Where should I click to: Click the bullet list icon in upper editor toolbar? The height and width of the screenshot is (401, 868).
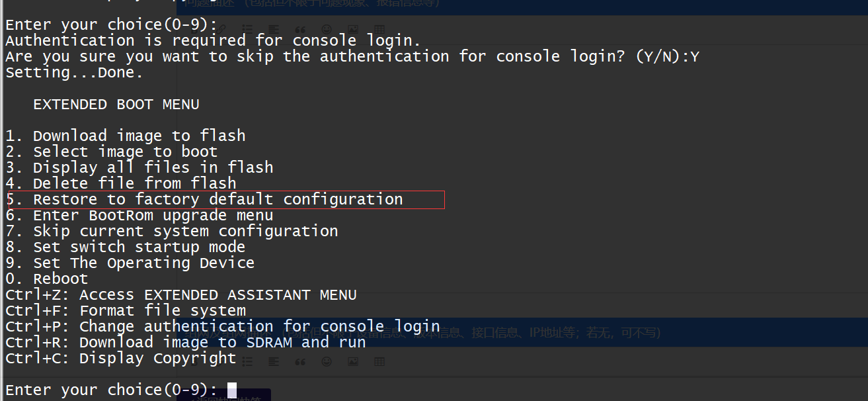(247, 29)
